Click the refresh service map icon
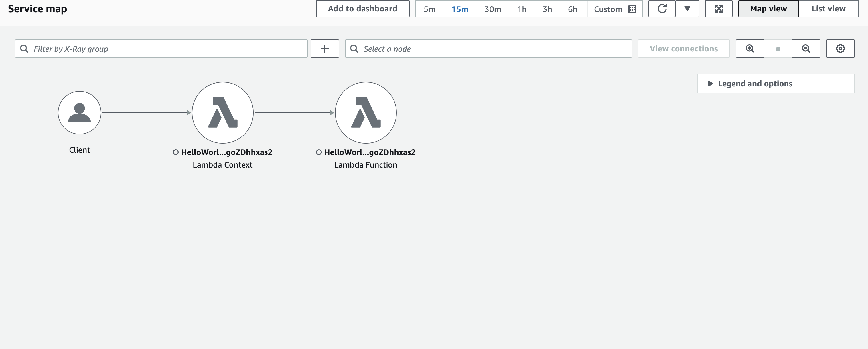868x349 pixels. coord(662,9)
